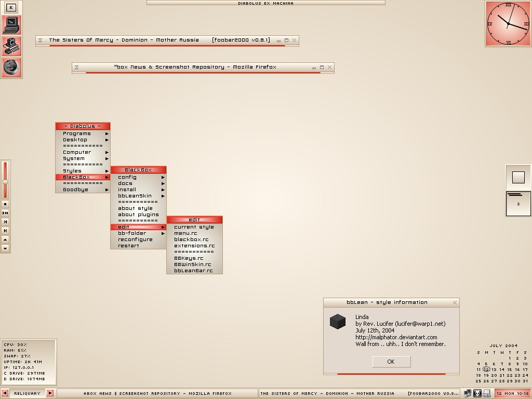532x399 pixels.
Task: Go to the next workspace using the red right arrow
Action: [50, 393]
